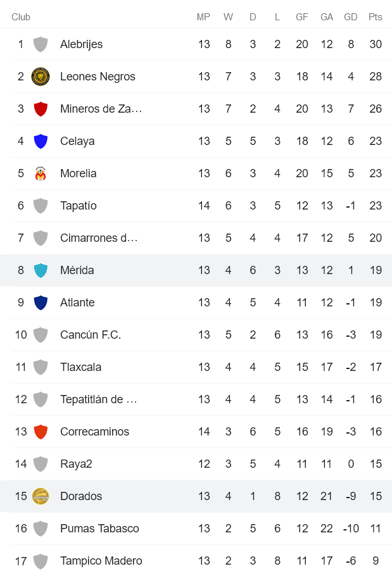This screenshot has height=583, width=392.
Task: Open the Alebrijes team name link
Action: [x=81, y=44]
